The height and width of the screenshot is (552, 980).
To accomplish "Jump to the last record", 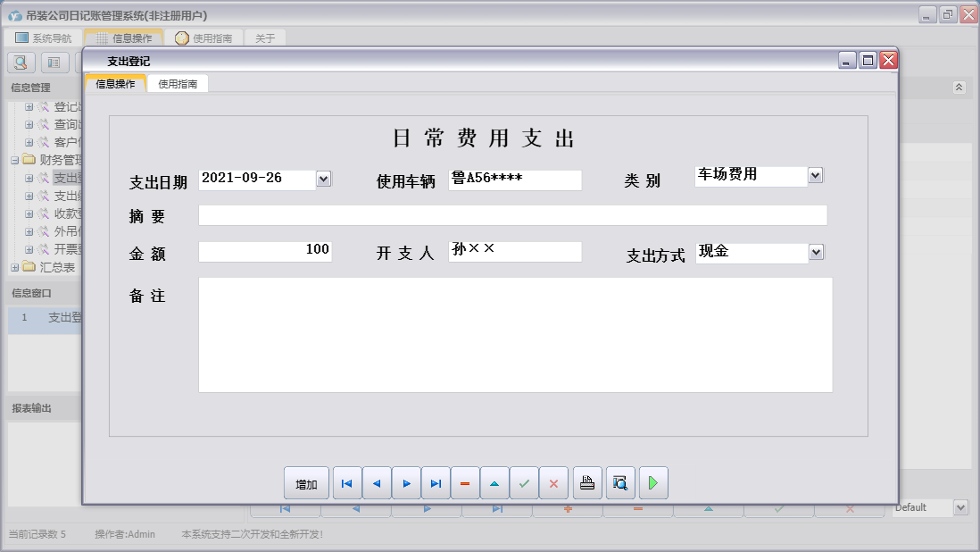I will coord(436,482).
